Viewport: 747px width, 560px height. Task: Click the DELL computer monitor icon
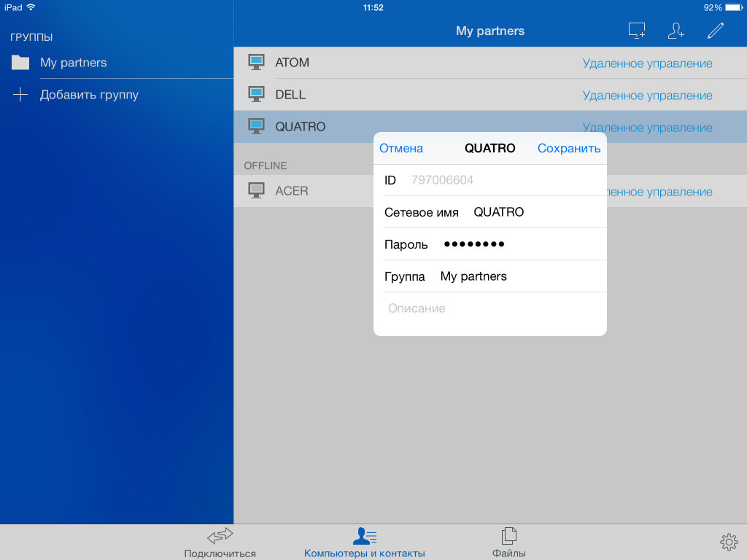[x=256, y=95]
